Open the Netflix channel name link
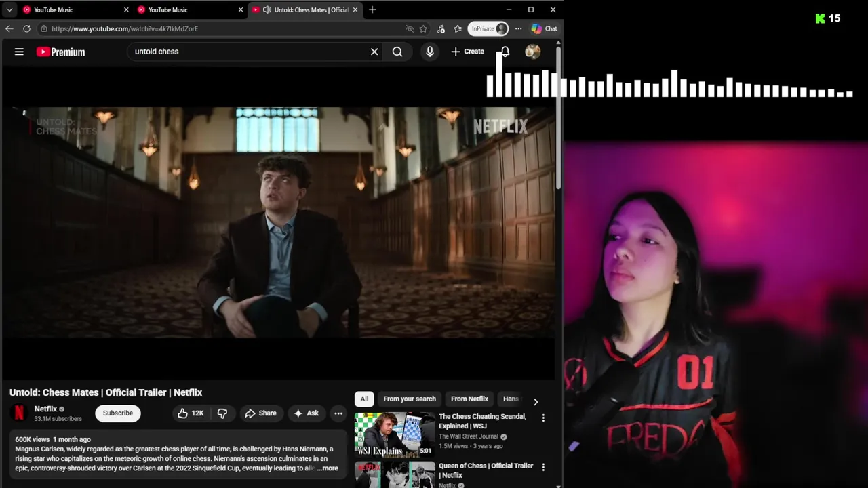 (x=45, y=409)
